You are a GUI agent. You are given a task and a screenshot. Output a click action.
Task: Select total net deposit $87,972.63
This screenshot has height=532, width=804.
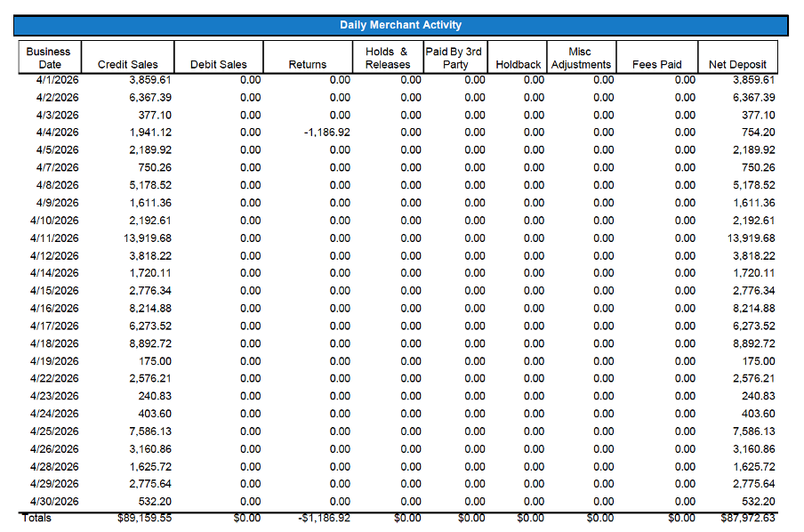pyautogui.click(x=748, y=518)
